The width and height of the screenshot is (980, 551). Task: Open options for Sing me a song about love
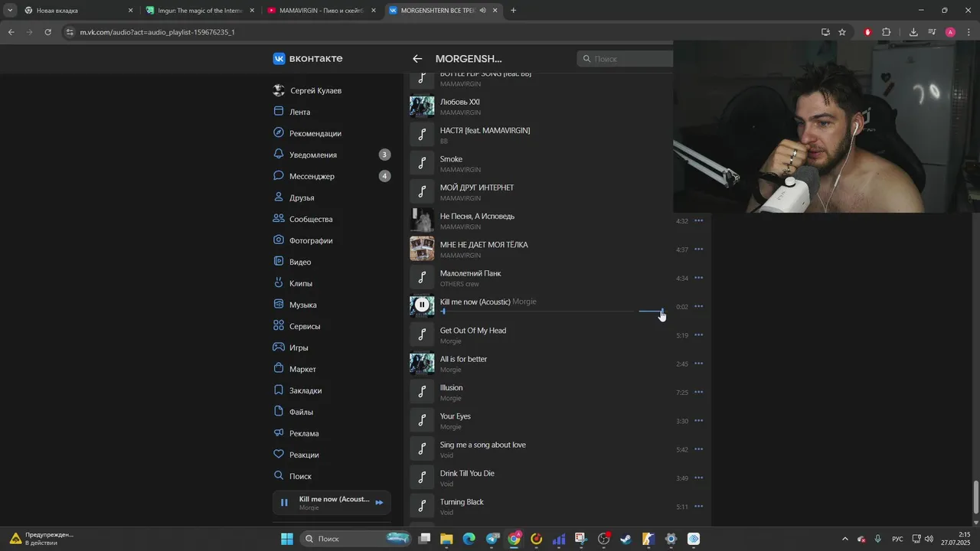pyautogui.click(x=698, y=449)
